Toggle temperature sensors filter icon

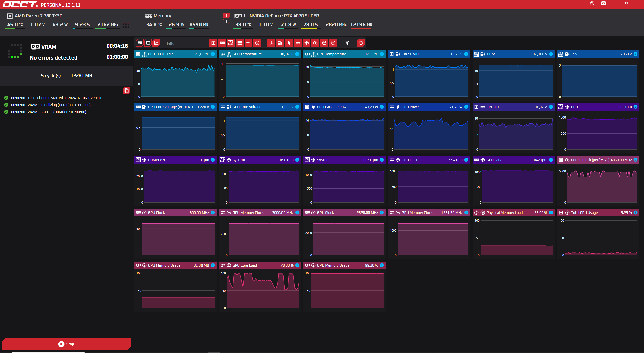[x=271, y=43]
